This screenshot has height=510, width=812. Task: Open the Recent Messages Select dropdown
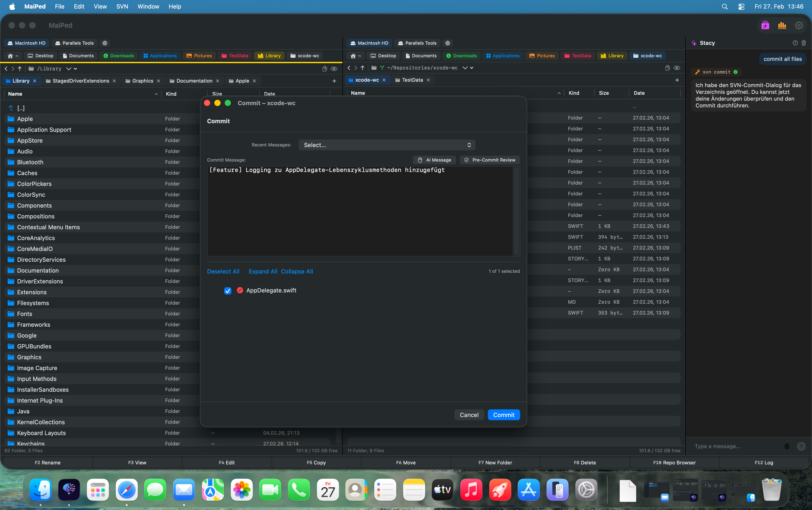[x=386, y=145]
